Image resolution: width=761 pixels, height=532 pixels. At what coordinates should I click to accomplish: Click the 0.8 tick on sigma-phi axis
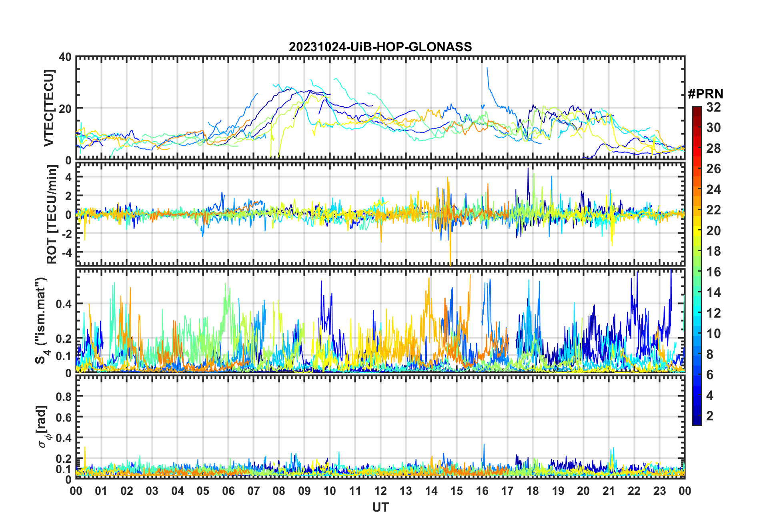[x=63, y=396]
